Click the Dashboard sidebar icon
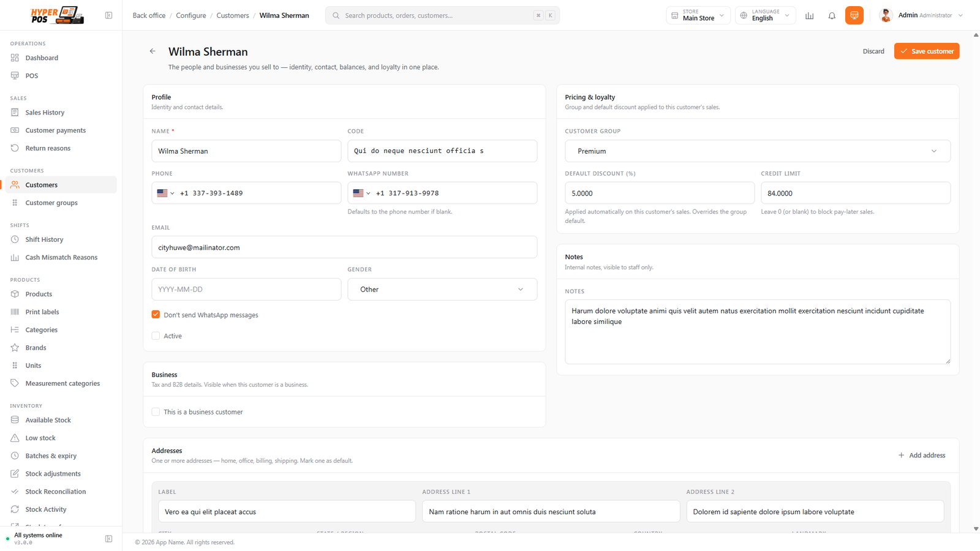The image size is (980, 551). click(x=15, y=58)
